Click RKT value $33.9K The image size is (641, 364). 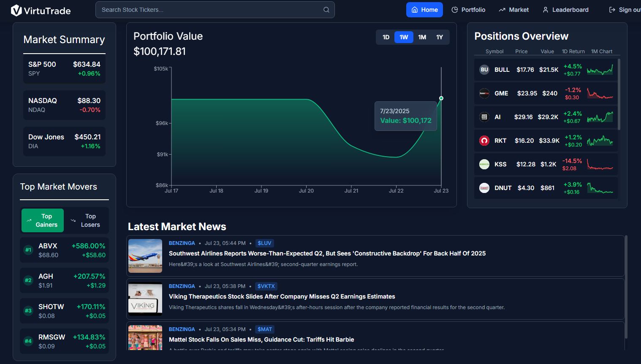[549, 141]
